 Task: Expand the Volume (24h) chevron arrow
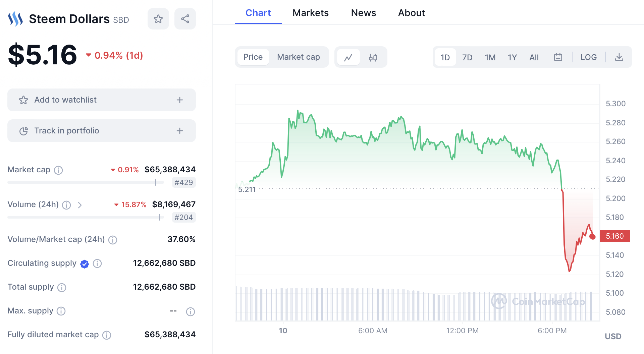coord(80,205)
